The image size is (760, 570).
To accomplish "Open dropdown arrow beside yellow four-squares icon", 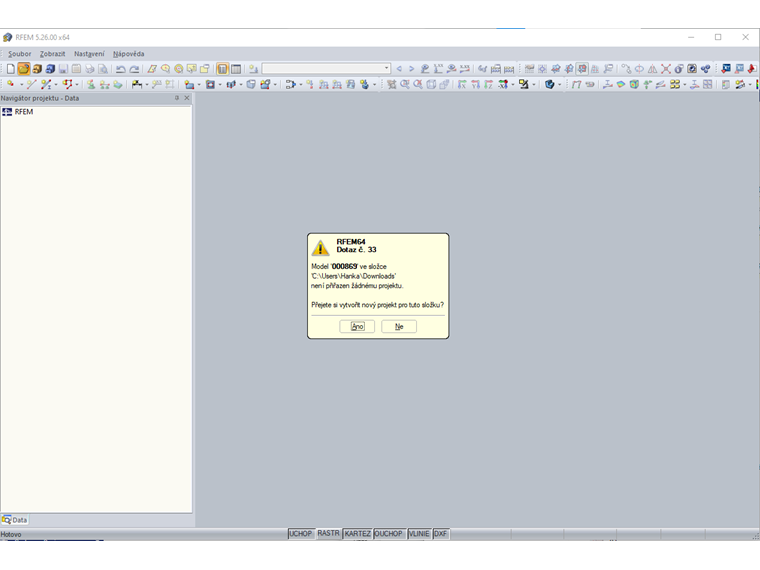I will click(x=684, y=84).
